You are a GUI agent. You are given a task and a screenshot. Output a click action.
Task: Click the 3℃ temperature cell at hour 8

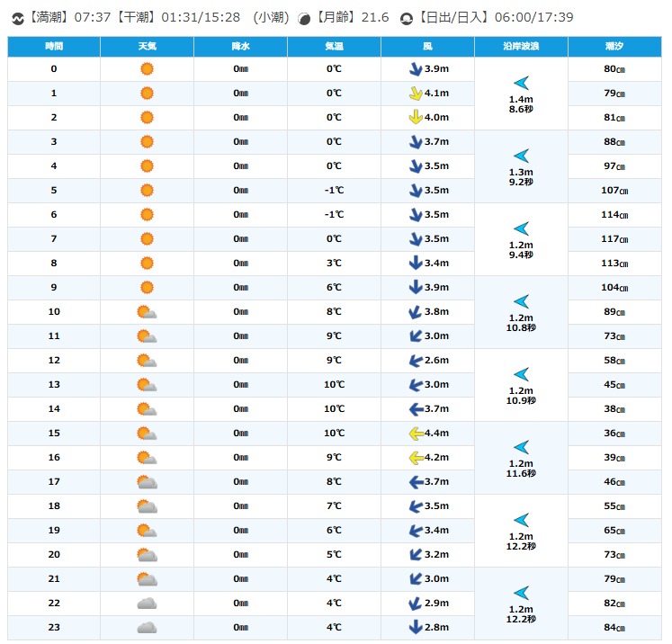click(334, 264)
